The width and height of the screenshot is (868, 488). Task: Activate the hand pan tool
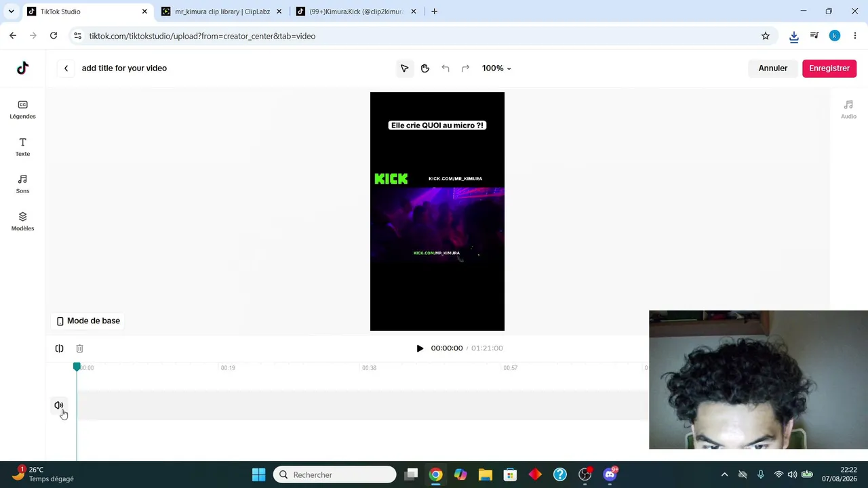[425, 68]
